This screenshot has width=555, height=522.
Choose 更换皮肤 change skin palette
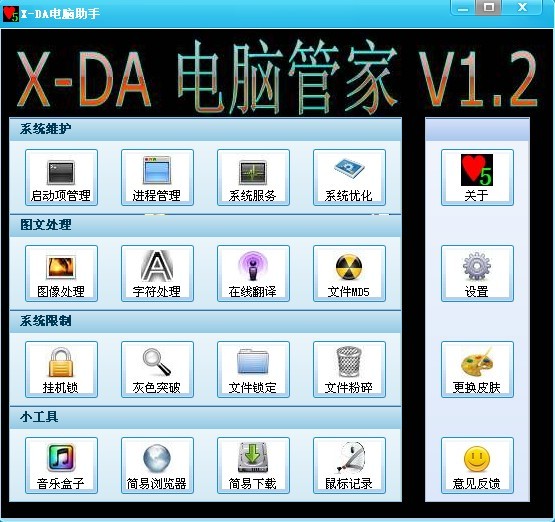(x=477, y=369)
